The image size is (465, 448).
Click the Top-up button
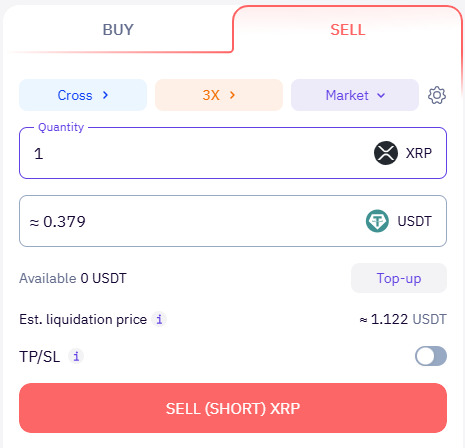(399, 278)
